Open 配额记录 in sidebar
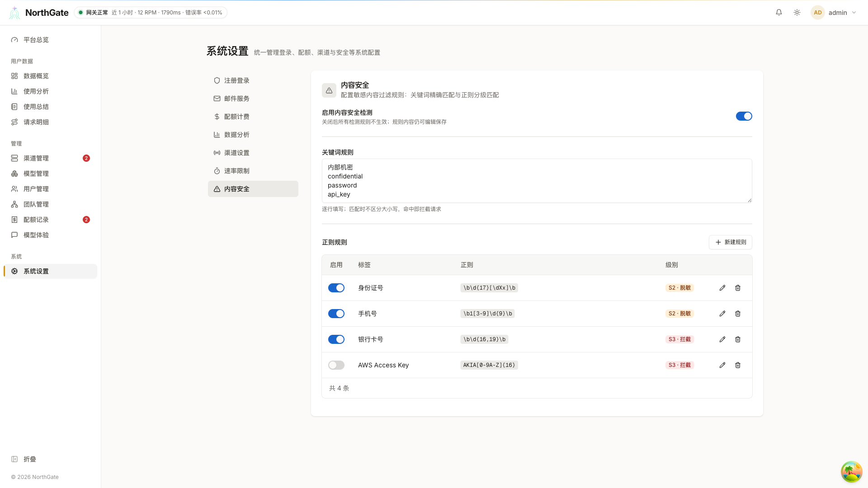 tap(50, 220)
